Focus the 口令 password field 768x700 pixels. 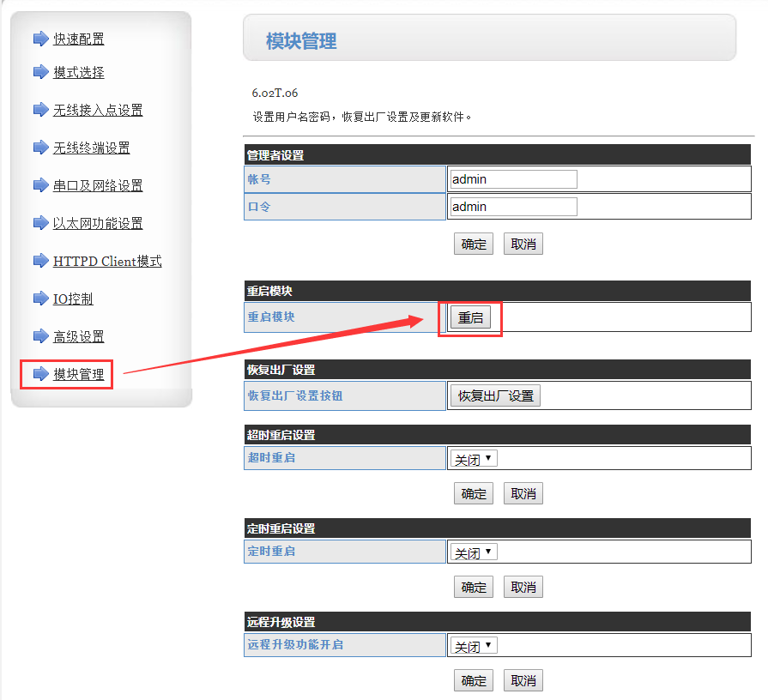point(513,207)
